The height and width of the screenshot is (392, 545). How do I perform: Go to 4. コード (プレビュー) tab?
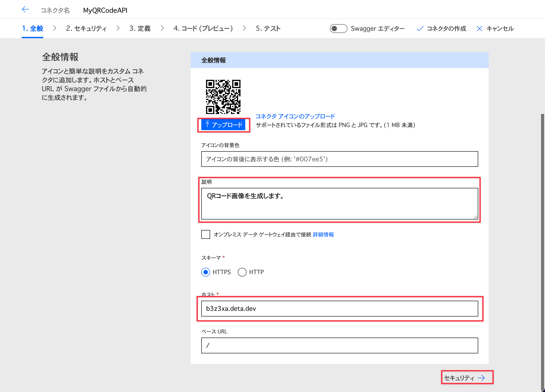coord(203,29)
